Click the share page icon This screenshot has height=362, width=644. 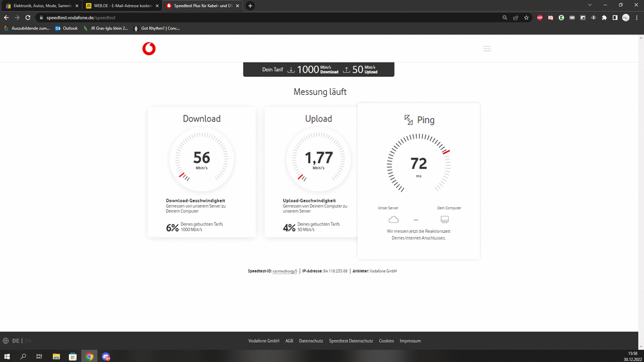tap(516, 17)
